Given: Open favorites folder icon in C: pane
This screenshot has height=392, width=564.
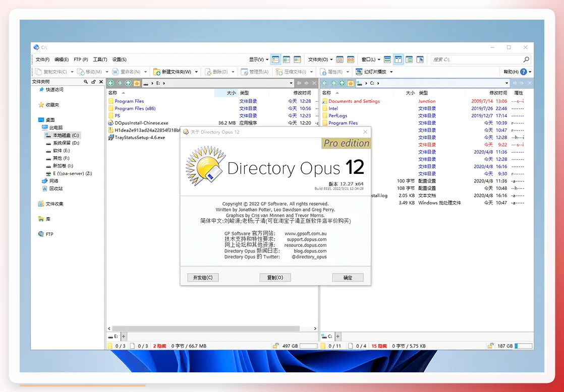Looking at the screenshot, I should click(351, 83).
